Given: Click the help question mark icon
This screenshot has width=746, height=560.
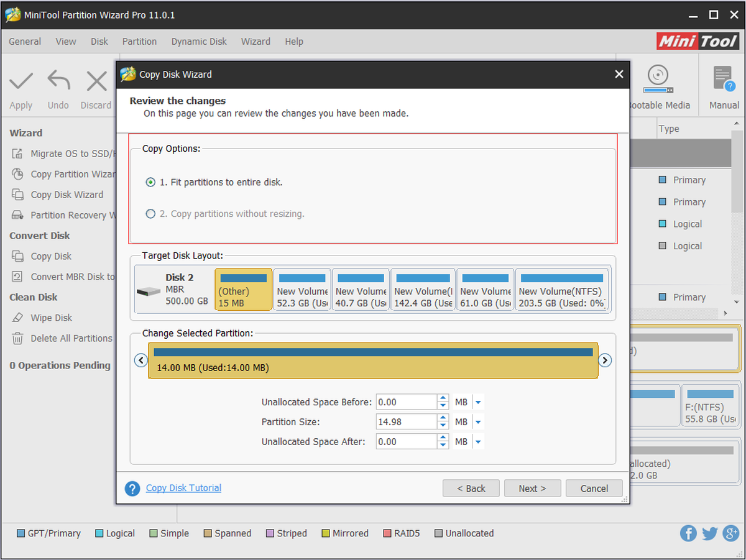Looking at the screenshot, I should pyautogui.click(x=132, y=489).
